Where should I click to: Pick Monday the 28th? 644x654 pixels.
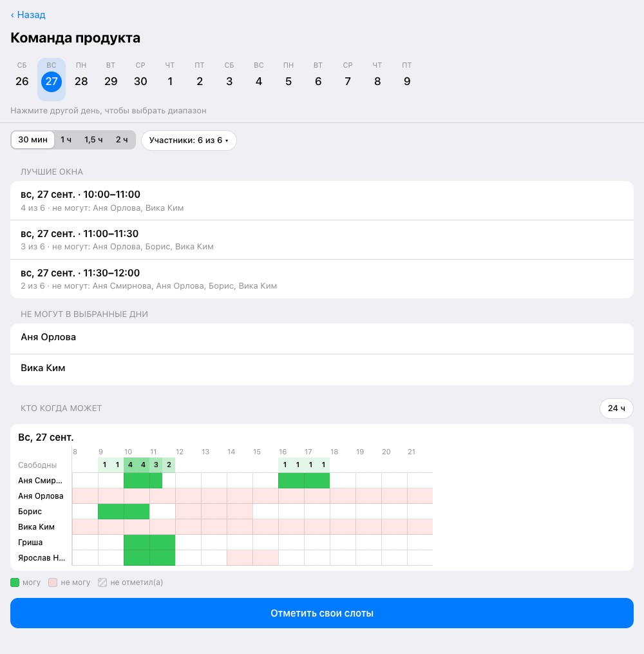coord(81,79)
